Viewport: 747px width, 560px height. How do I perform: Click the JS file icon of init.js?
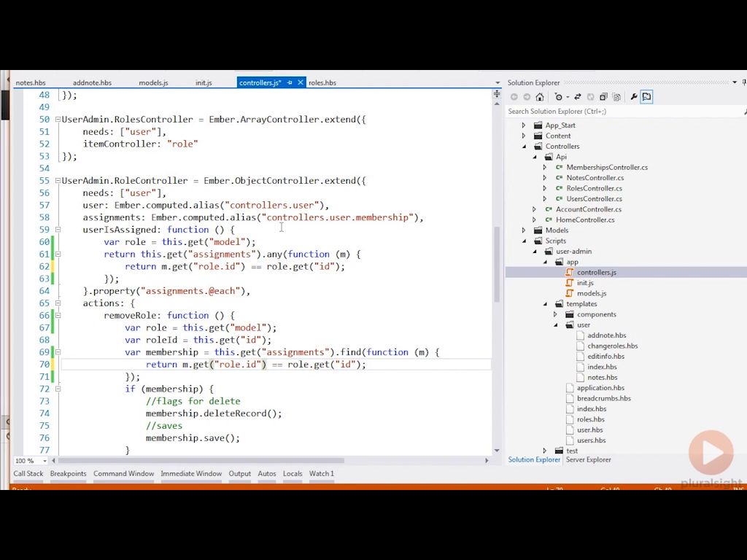coord(569,283)
